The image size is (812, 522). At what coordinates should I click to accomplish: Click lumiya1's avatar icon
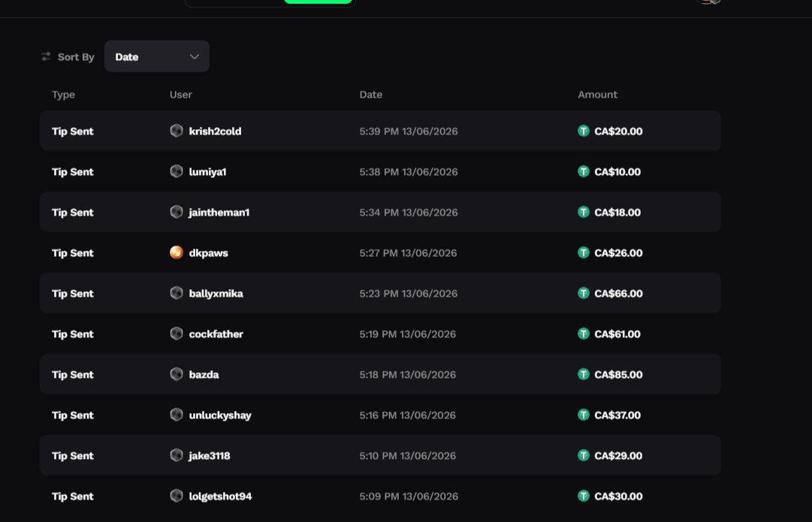click(177, 171)
